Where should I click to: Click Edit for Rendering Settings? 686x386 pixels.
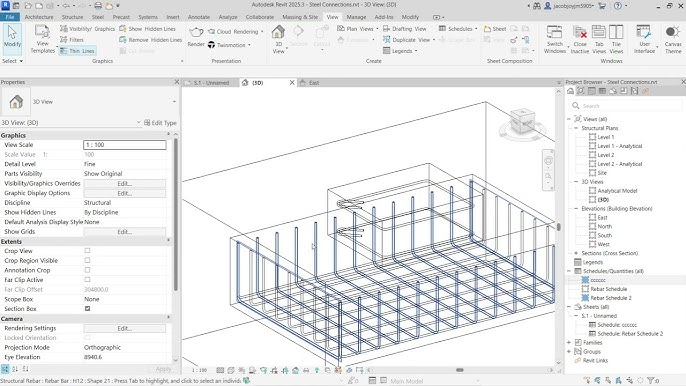(x=125, y=328)
